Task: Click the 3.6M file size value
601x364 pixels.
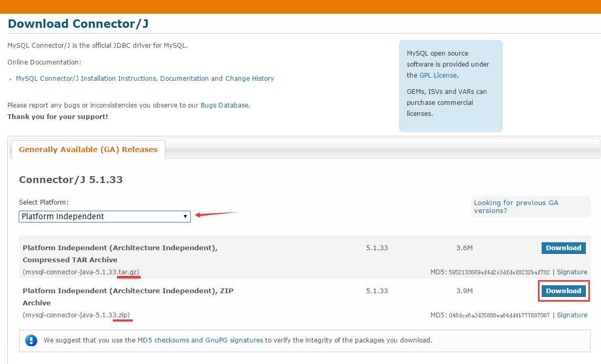Action: tap(464, 248)
